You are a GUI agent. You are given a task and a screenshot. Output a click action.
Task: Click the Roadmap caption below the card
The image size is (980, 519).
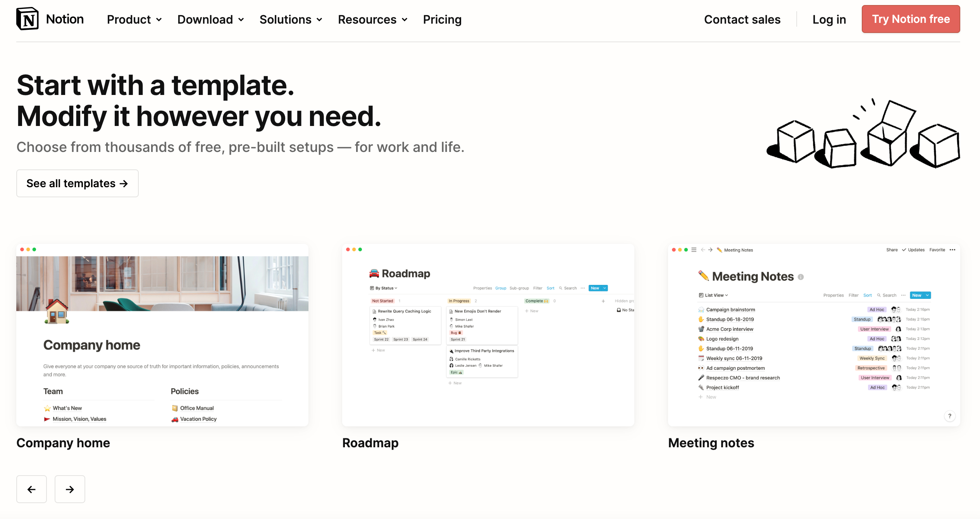click(370, 443)
